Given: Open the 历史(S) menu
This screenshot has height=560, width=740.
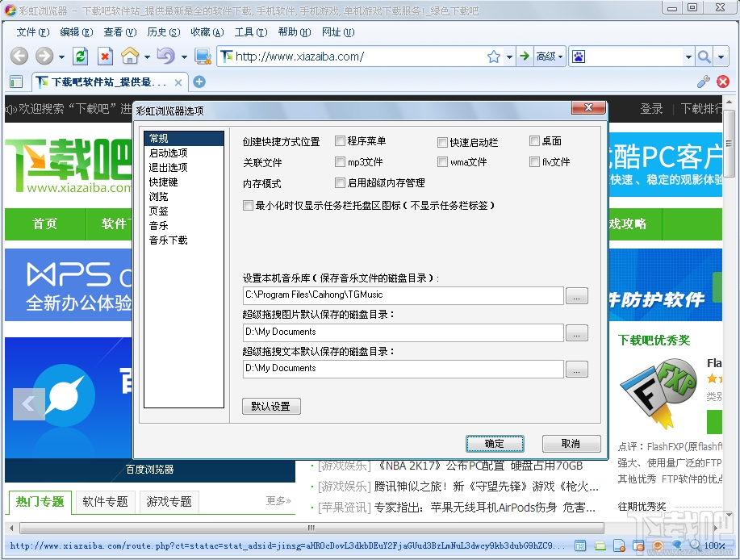Looking at the screenshot, I should [163, 32].
